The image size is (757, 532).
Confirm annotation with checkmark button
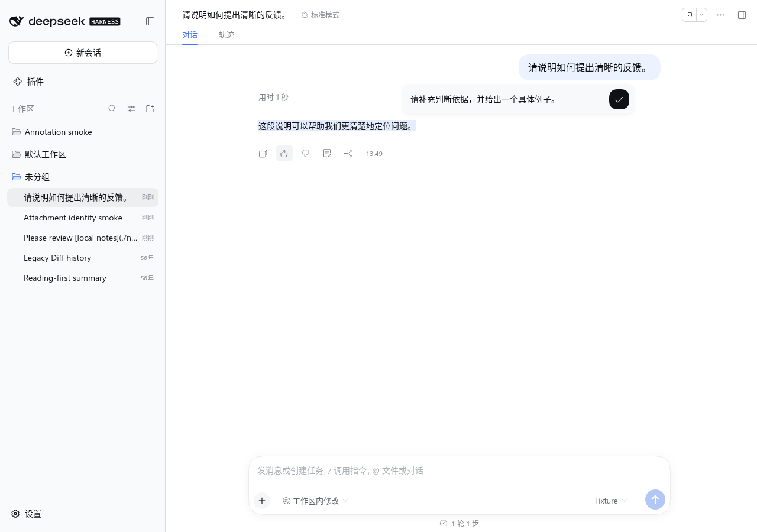click(x=619, y=99)
